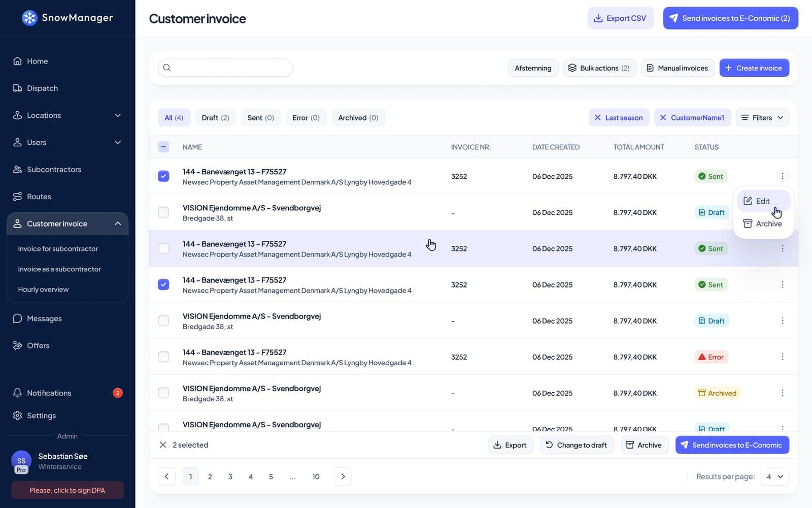Open the three-dot menu for the Archived invoice row
This screenshot has height=508, width=812.
[782, 393]
